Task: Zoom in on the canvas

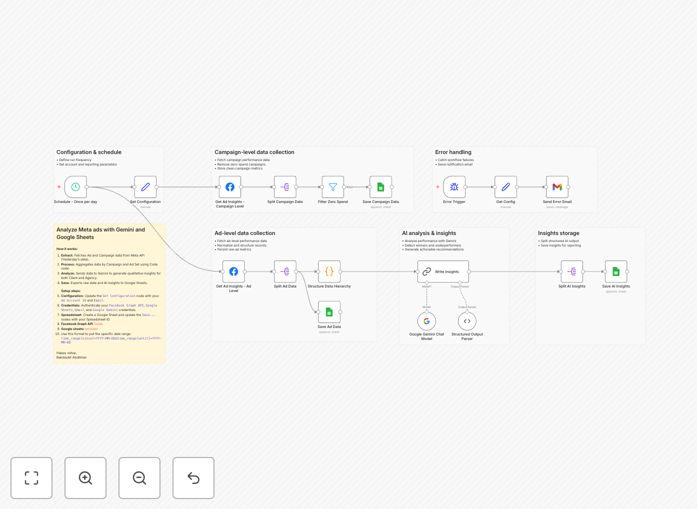Action: click(x=85, y=478)
